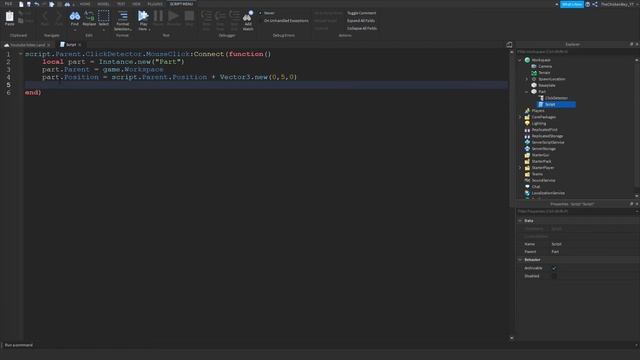Open the FILE menu

[8, 4]
